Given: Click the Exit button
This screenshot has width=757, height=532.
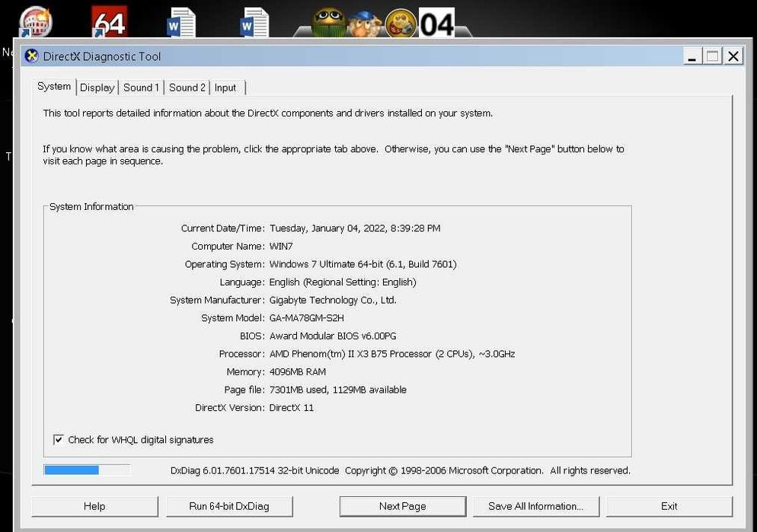Looking at the screenshot, I should click(x=669, y=506).
